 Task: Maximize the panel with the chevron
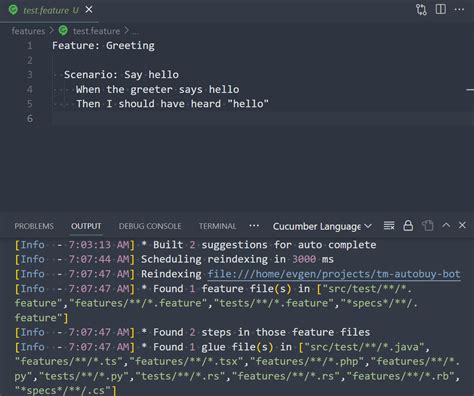(x=446, y=225)
